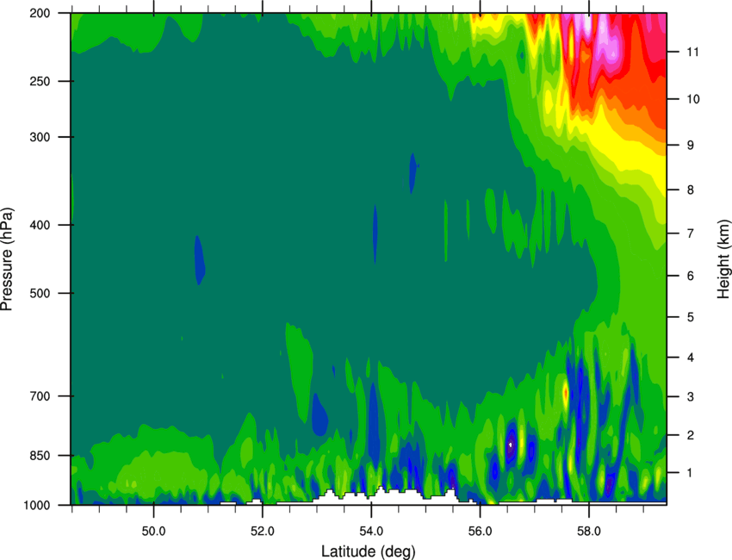Screen dimensions: 732x560
Task: Pick the 10 km height label
Action: (693, 99)
